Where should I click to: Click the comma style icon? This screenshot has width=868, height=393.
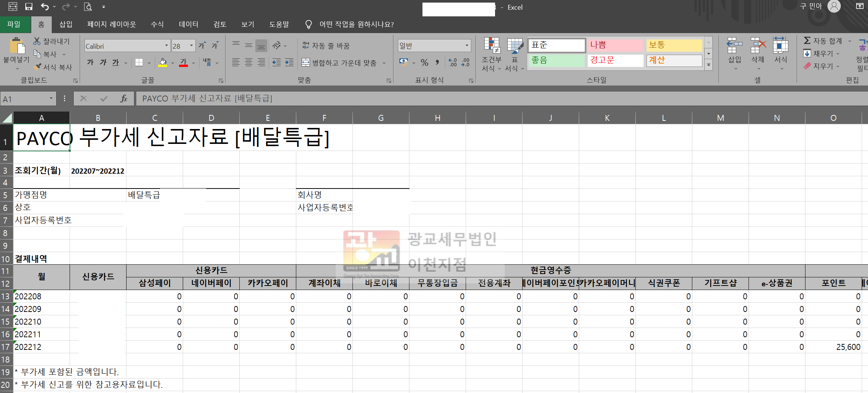tap(437, 62)
